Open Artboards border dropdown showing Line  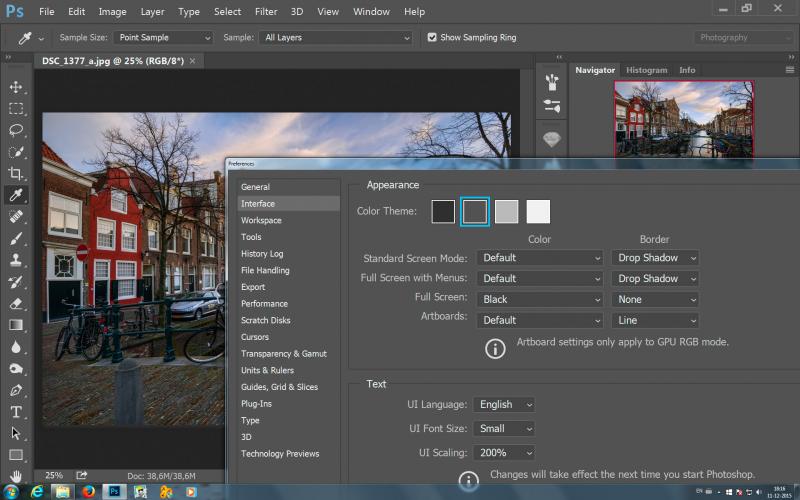point(655,320)
